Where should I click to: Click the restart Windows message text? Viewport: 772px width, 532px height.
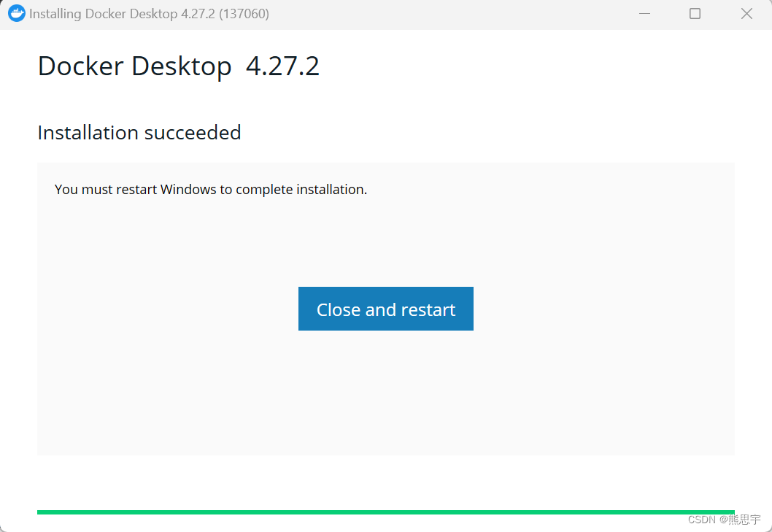pyautogui.click(x=211, y=190)
